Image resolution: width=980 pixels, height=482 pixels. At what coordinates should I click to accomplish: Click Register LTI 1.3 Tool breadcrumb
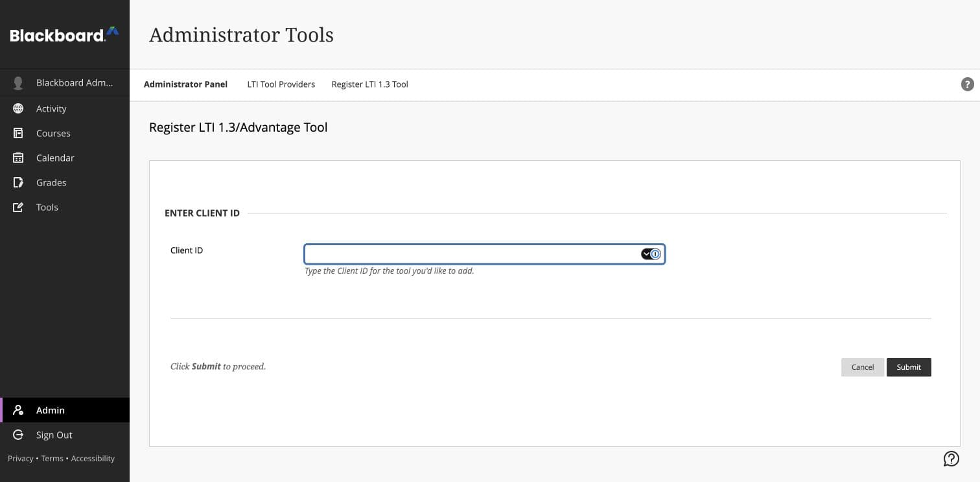pos(369,84)
